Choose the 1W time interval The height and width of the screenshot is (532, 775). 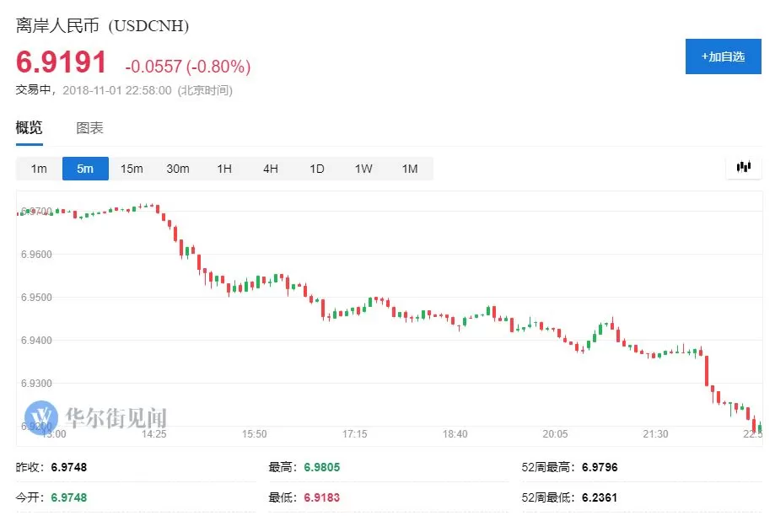point(363,169)
